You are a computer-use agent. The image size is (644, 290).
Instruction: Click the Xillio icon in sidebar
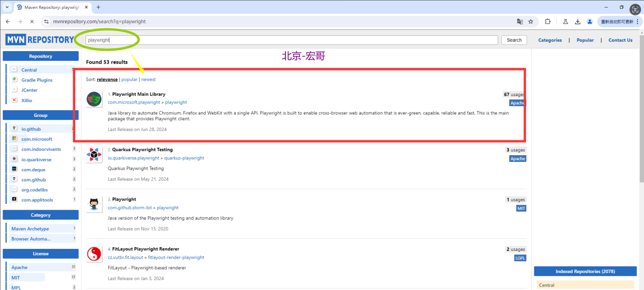pos(14,100)
